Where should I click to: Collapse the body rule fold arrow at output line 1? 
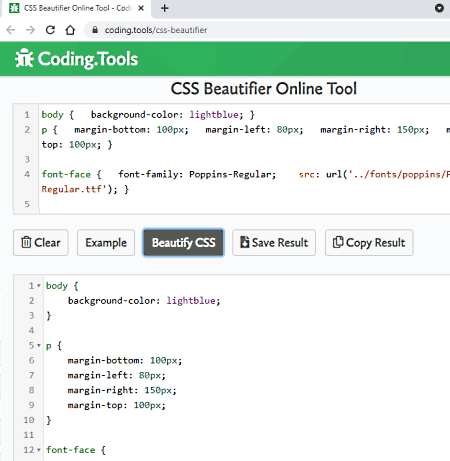click(39, 286)
